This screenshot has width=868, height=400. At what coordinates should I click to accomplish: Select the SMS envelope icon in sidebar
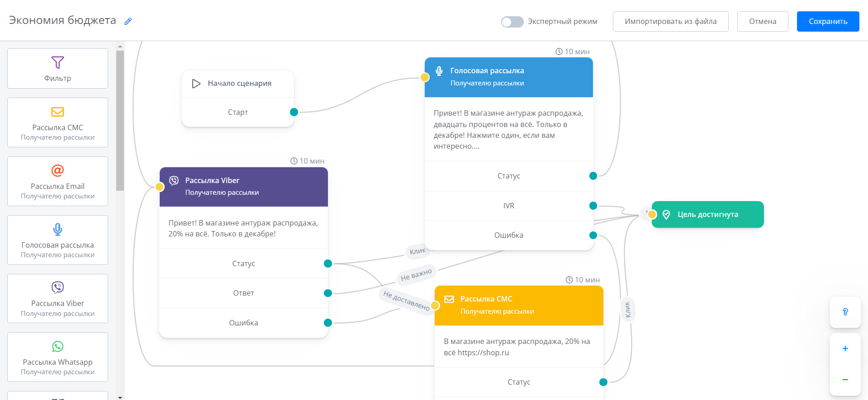coord(57,112)
